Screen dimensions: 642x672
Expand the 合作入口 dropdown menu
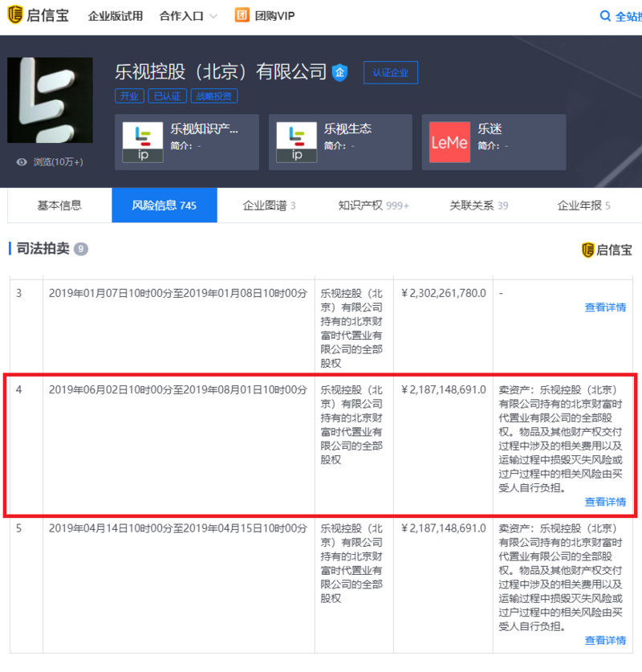(188, 16)
